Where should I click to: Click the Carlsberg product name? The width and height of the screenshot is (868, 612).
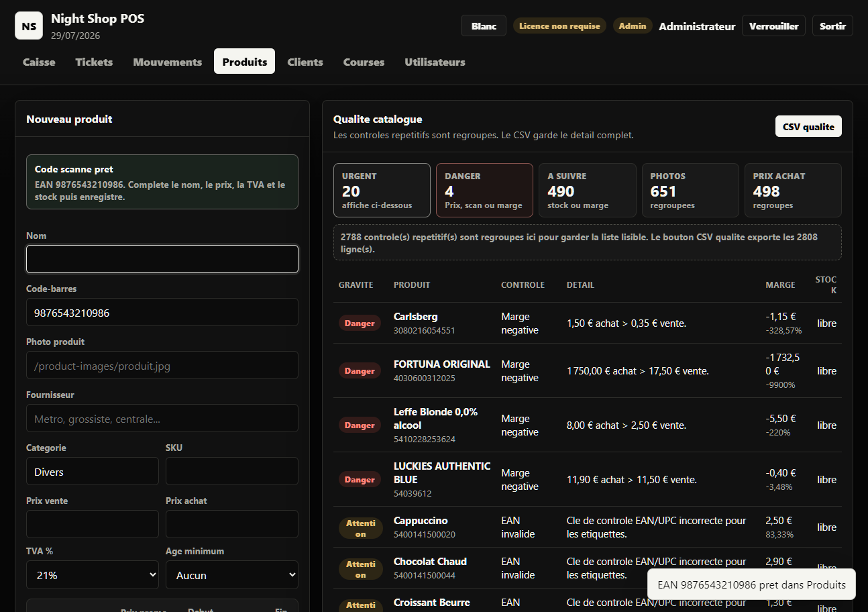coord(415,317)
